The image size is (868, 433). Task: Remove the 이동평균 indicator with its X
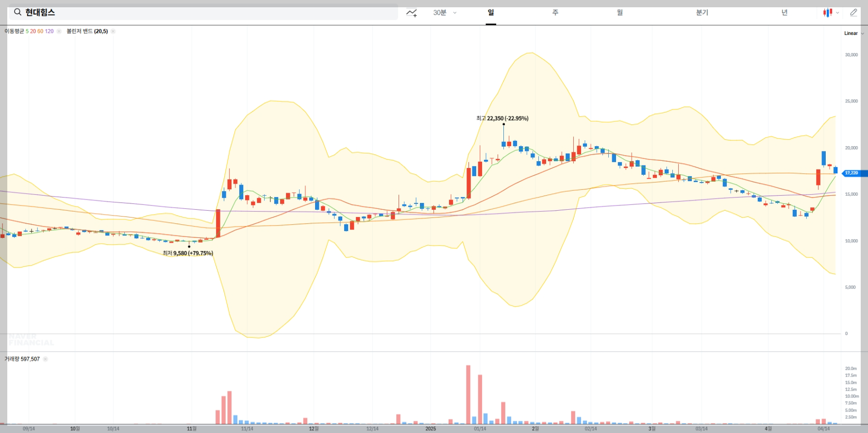click(x=59, y=31)
